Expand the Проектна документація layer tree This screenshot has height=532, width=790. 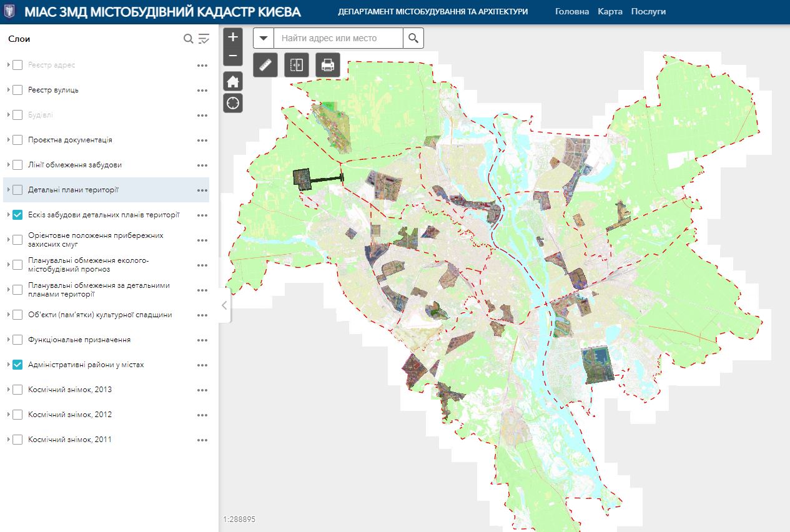(x=9, y=140)
